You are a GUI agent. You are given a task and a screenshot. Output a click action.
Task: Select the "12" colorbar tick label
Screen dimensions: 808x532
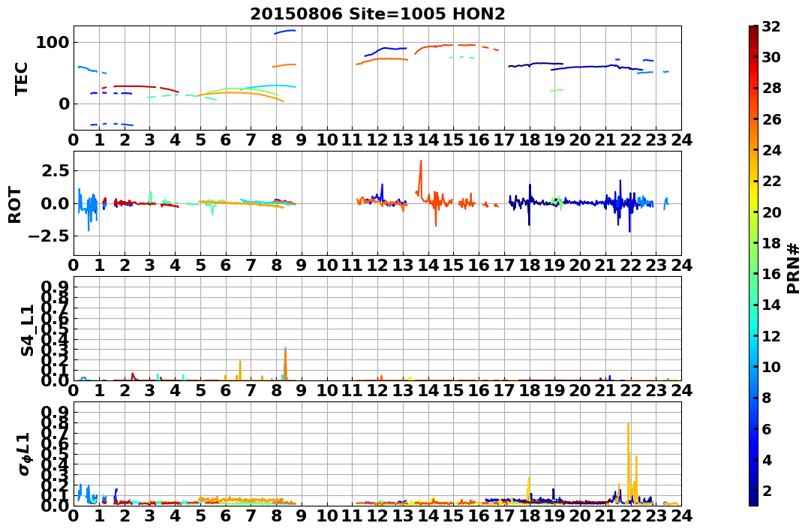tap(771, 335)
